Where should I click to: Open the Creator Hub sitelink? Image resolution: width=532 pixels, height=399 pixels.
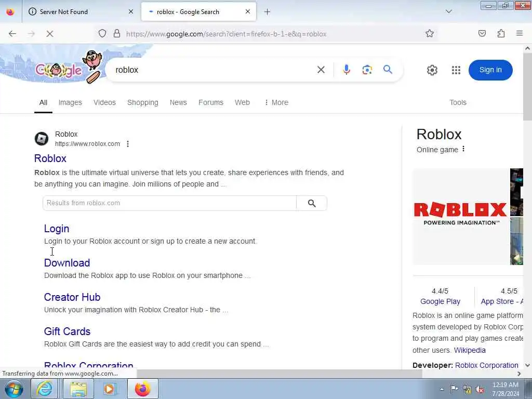click(72, 297)
